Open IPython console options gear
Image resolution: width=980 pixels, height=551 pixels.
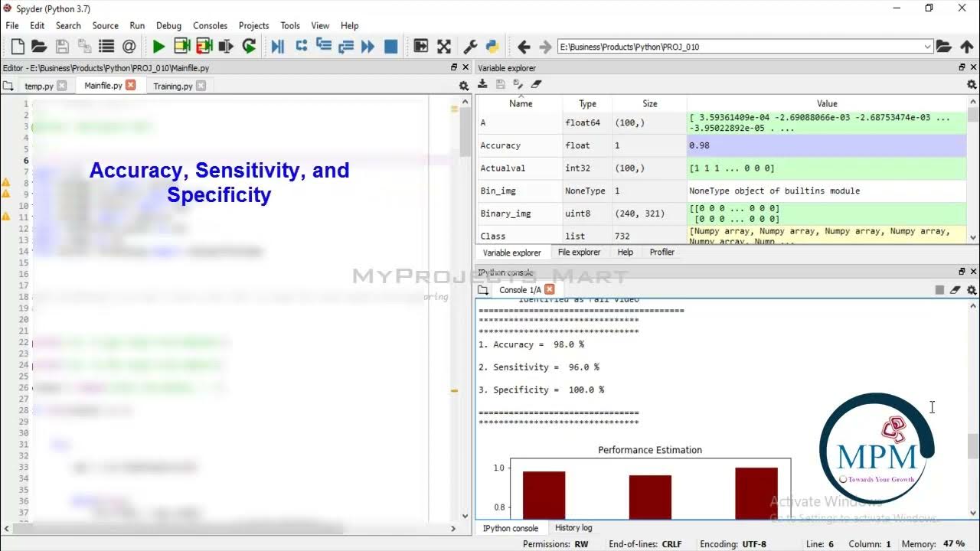pyautogui.click(x=972, y=290)
